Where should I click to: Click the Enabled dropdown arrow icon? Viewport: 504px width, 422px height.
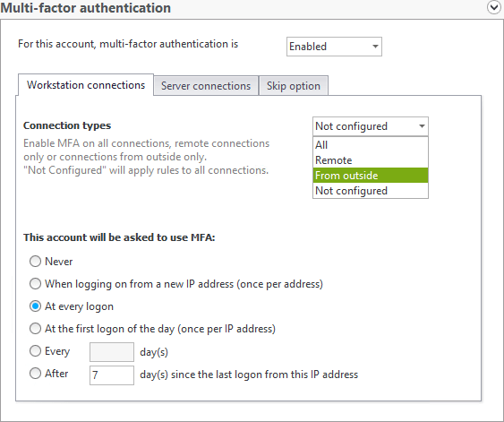click(x=375, y=47)
